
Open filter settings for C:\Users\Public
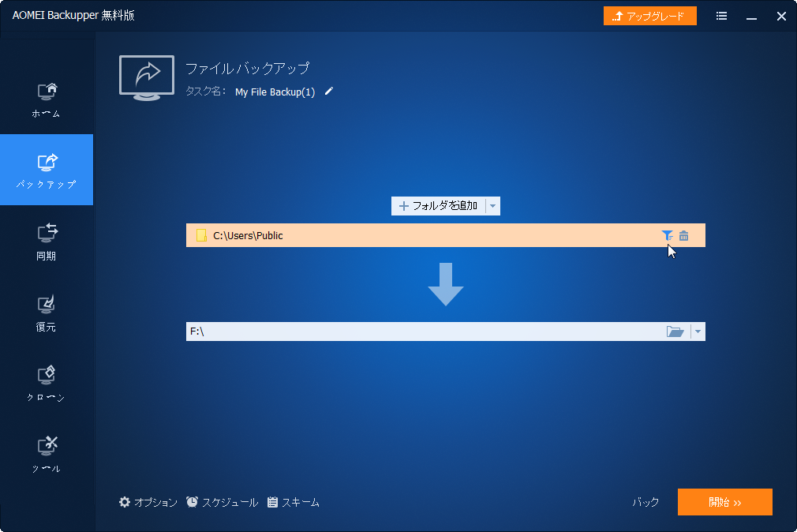(x=667, y=235)
